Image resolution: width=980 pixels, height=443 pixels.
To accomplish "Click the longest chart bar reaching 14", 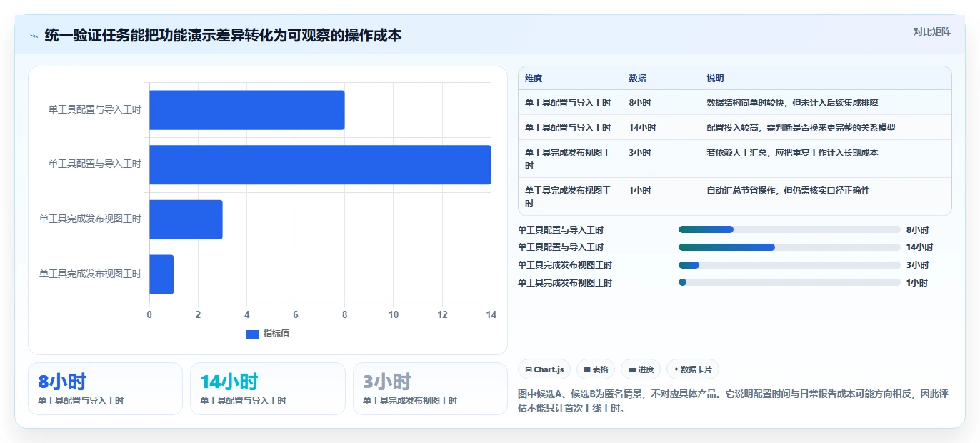I will point(320,164).
